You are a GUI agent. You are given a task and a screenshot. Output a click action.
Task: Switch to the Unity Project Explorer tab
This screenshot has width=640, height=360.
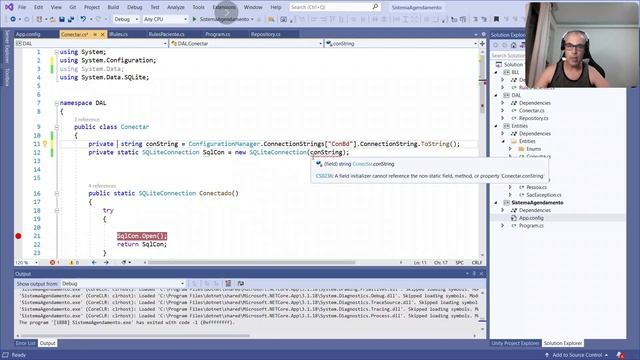[x=515, y=343]
